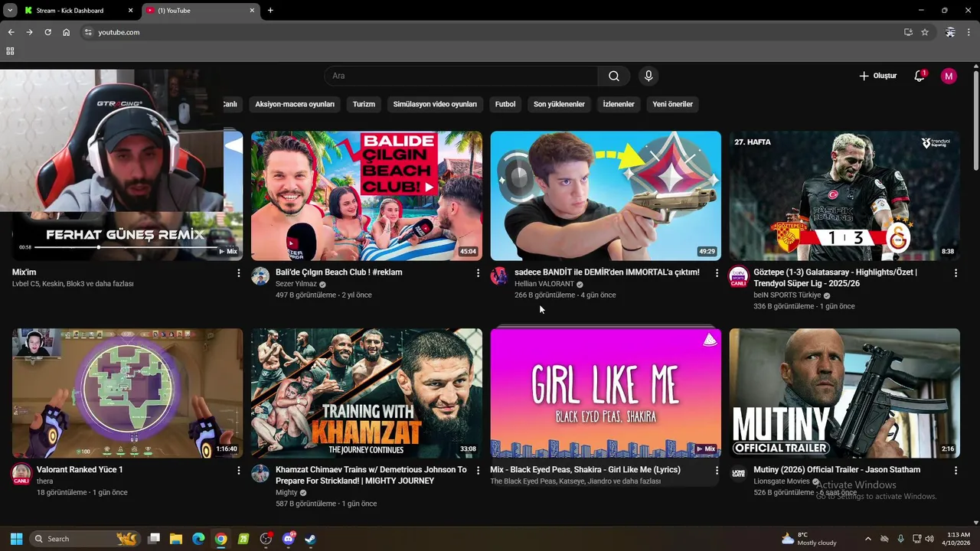The width and height of the screenshot is (980, 551).
Task: Open YouTube notifications bell
Action: coord(920,76)
